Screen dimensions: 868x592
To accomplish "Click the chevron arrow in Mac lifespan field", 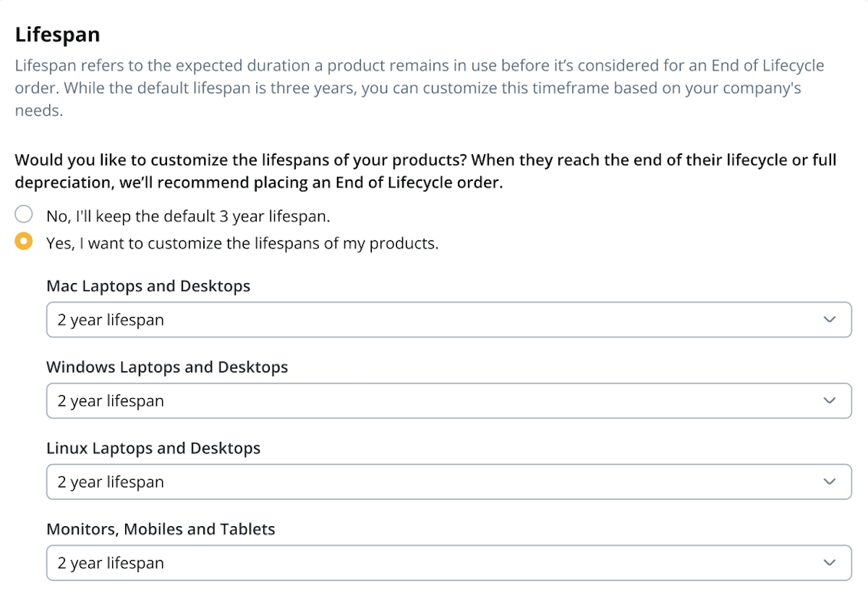I will coord(830,319).
